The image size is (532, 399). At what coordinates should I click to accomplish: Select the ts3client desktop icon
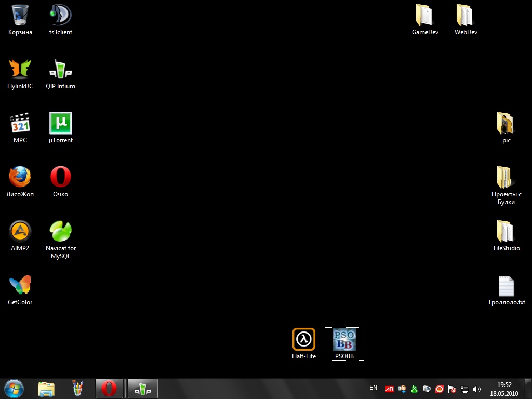(x=61, y=16)
